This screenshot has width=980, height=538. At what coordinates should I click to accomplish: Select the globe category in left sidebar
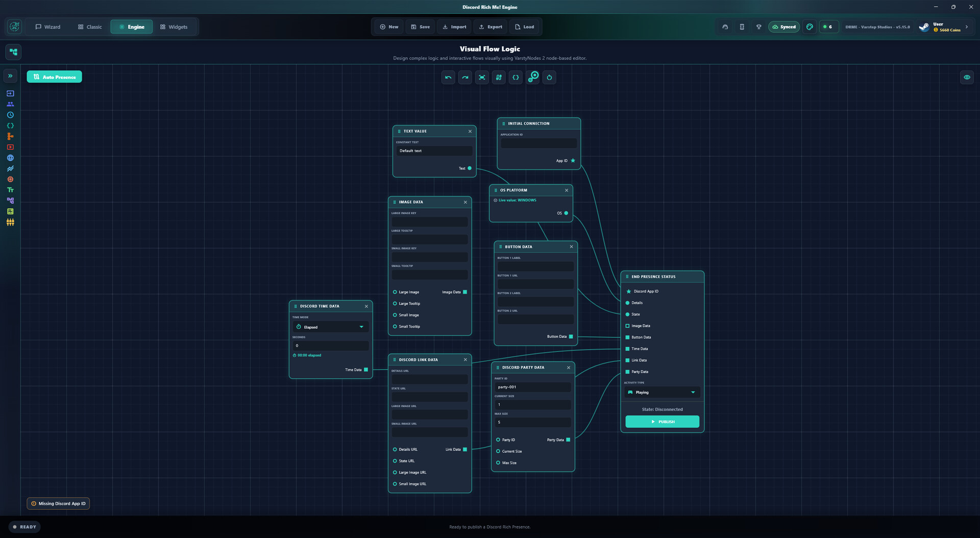[10, 158]
